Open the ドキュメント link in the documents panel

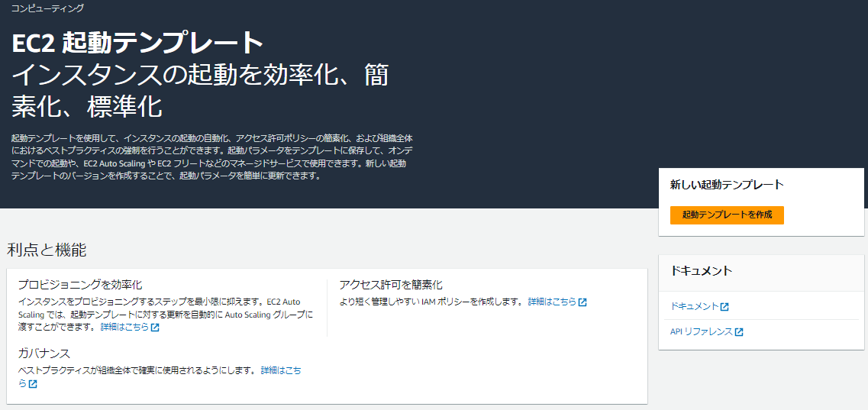click(x=694, y=306)
